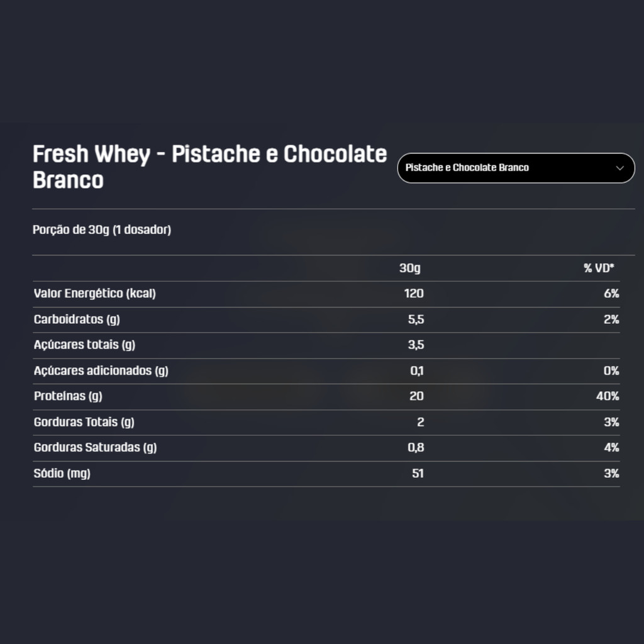This screenshot has width=644, height=644.
Task: Click the Fresh Whey product title
Action: pyautogui.click(x=209, y=167)
